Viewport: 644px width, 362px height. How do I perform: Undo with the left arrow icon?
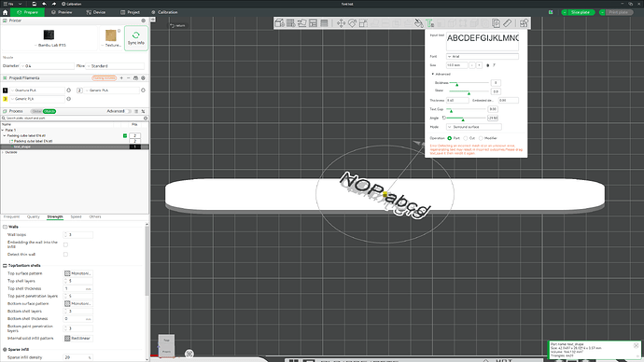(44, 4)
